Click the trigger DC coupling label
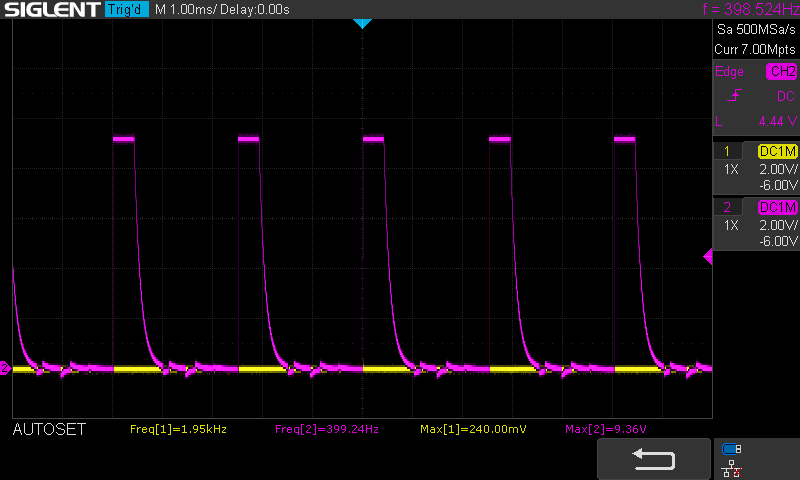The height and width of the screenshot is (480, 800). pyautogui.click(x=786, y=96)
